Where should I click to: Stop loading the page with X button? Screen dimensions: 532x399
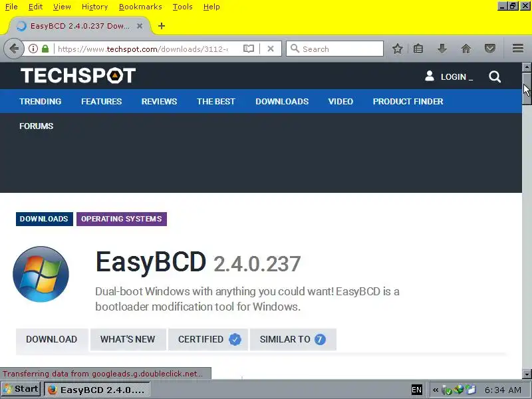click(271, 49)
